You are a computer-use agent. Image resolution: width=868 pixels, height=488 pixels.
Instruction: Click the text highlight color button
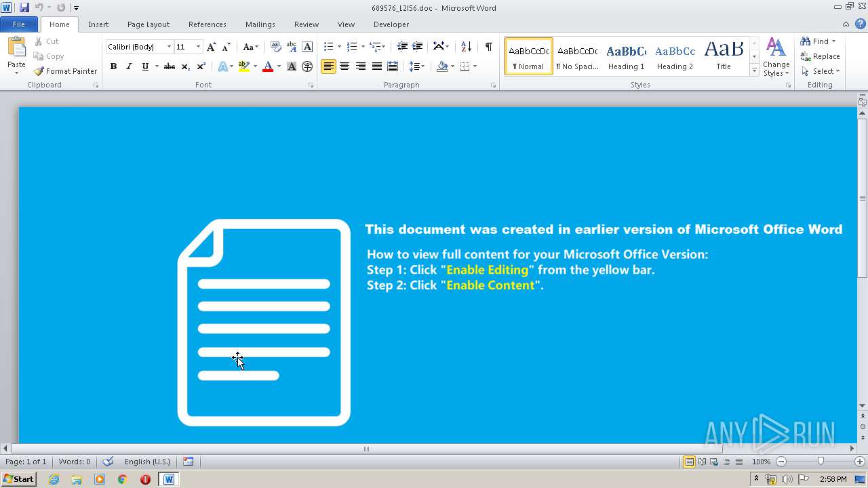(244, 66)
